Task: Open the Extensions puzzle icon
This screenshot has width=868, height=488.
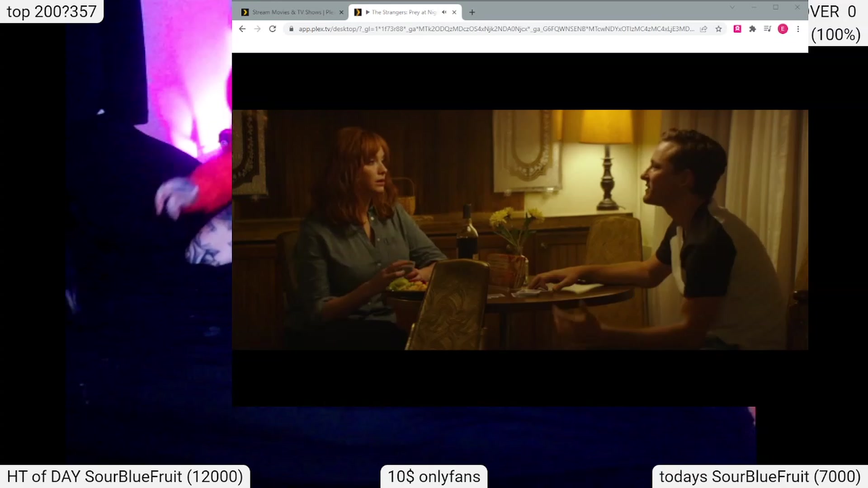Action: pyautogui.click(x=752, y=29)
